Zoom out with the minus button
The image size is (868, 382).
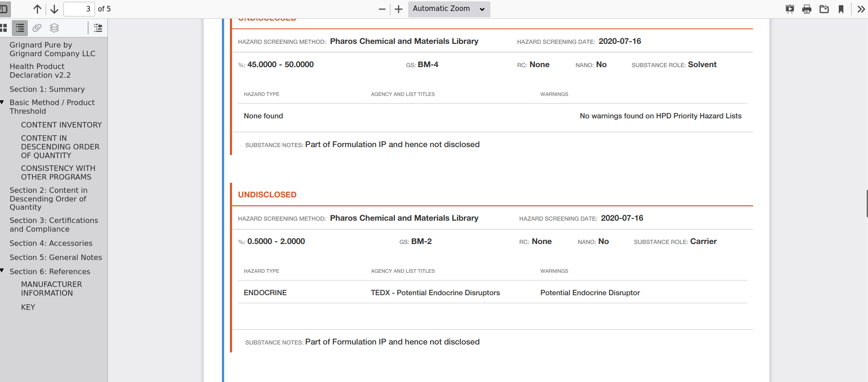click(x=382, y=9)
